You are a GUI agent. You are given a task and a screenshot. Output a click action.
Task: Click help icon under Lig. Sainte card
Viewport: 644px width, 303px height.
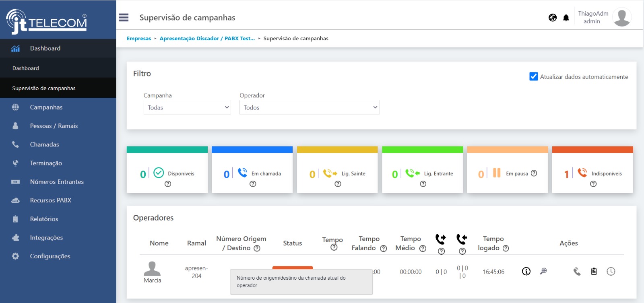(338, 184)
